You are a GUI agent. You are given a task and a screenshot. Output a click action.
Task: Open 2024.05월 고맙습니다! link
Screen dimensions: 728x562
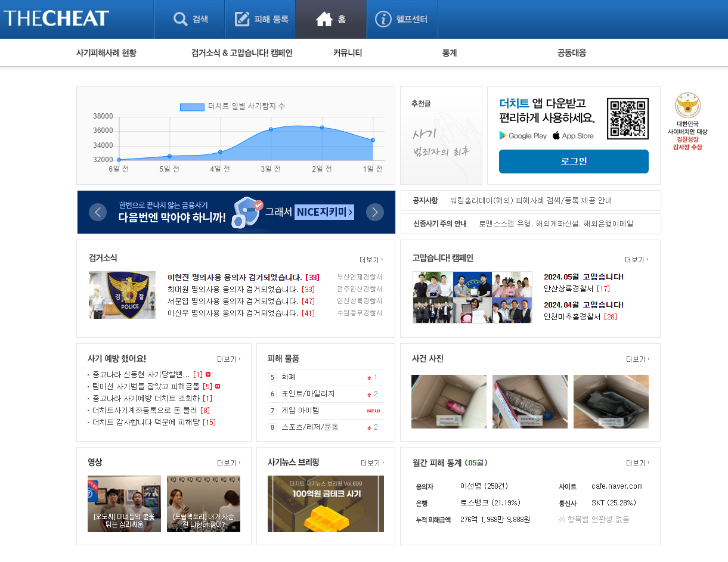coord(584,277)
